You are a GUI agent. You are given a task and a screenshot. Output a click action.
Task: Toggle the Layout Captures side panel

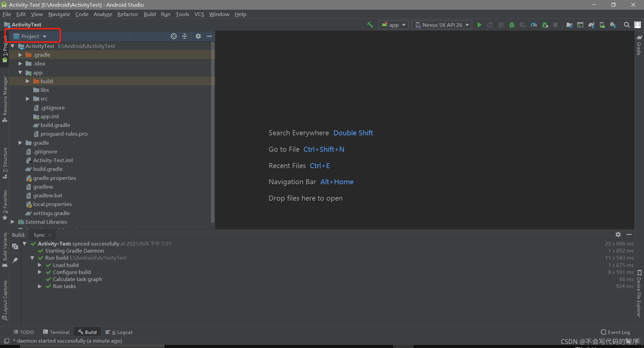click(5, 300)
